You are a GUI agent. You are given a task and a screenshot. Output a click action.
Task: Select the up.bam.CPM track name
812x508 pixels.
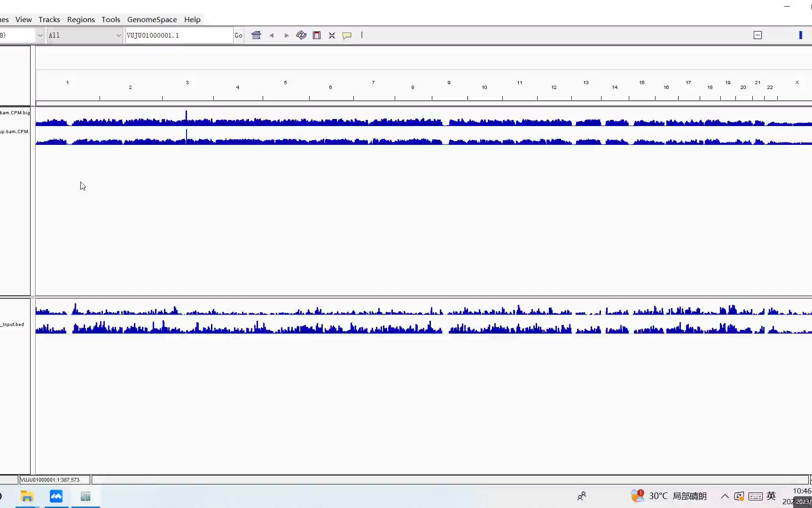[15, 132]
